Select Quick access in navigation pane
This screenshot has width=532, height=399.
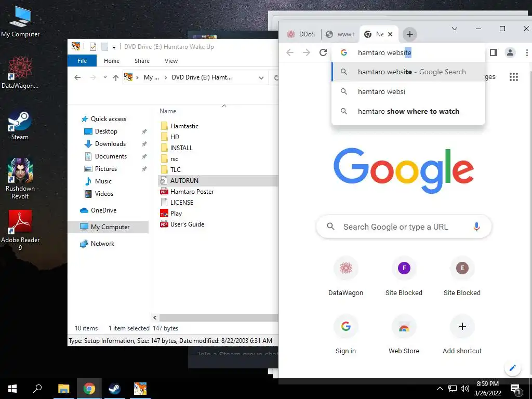(108, 119)
